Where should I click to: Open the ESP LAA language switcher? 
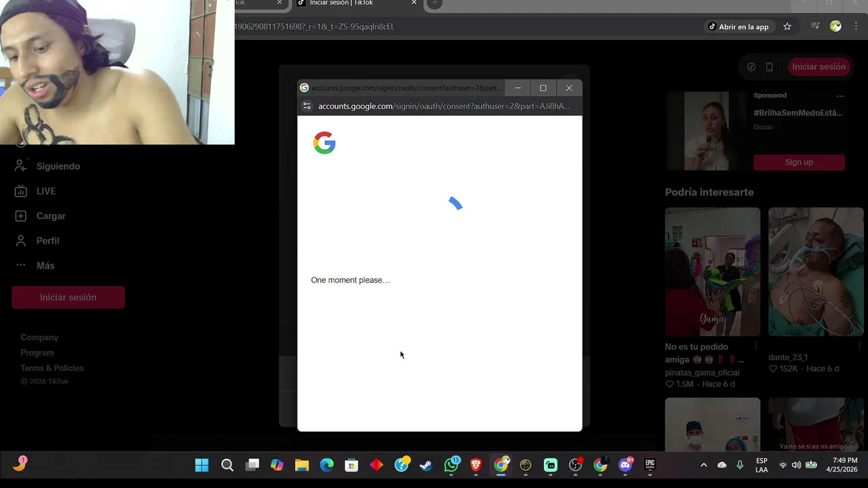click(x=762, y=465)
